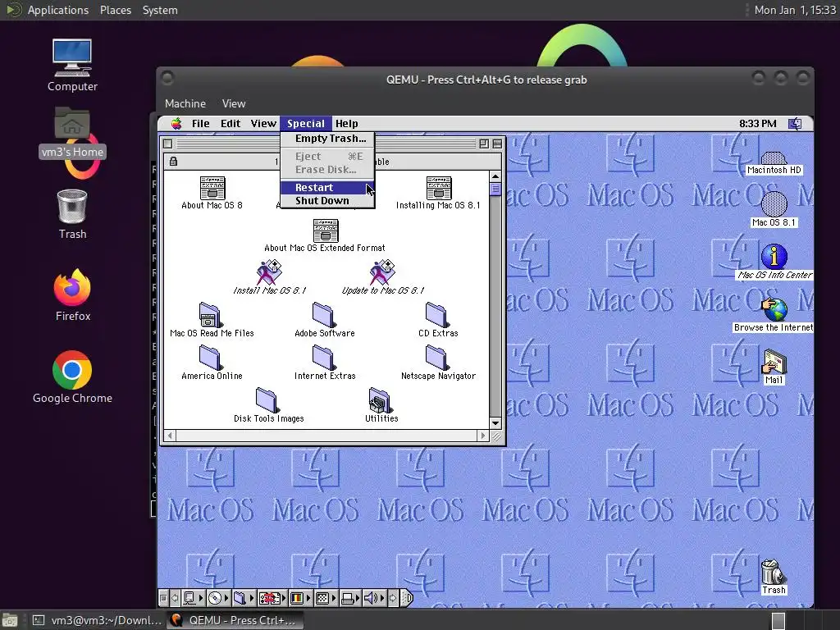
Task: Select the Adobe Software folder
Action: tap(325, 321)
